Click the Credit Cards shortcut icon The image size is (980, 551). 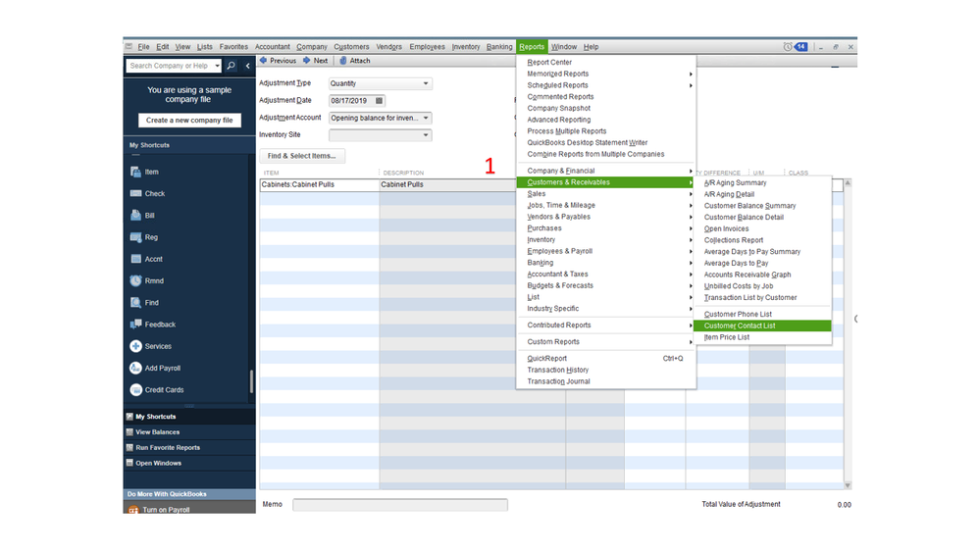[x=135, y=390]
